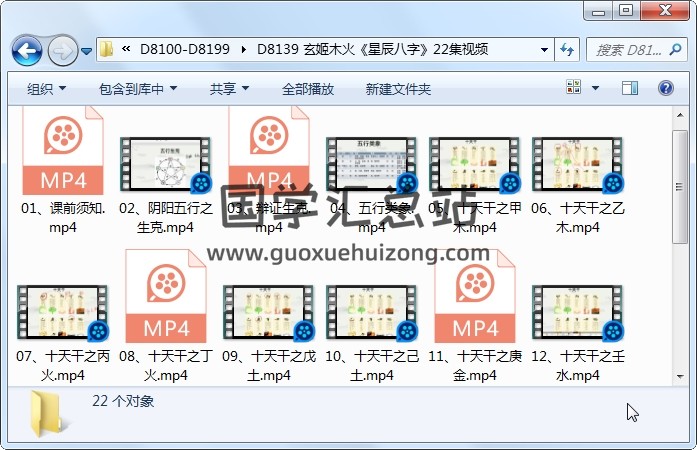This screenshot has width=697, height=450.
Task: Click the file name 11、十天干之庚金.mp4
Action: 475,366
